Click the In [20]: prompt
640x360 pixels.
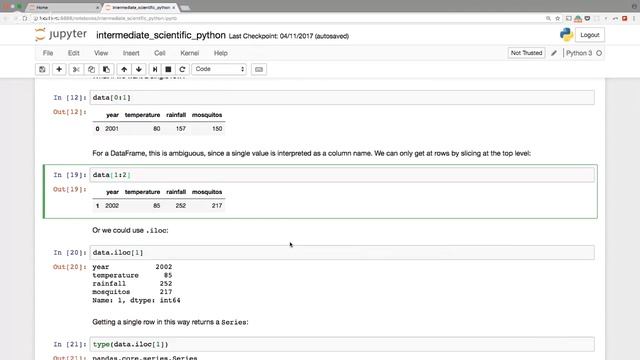click(x=70, y=253)
